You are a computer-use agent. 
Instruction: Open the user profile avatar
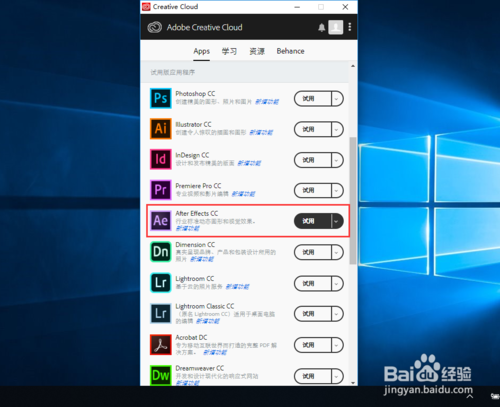click(x=336, y=27)
